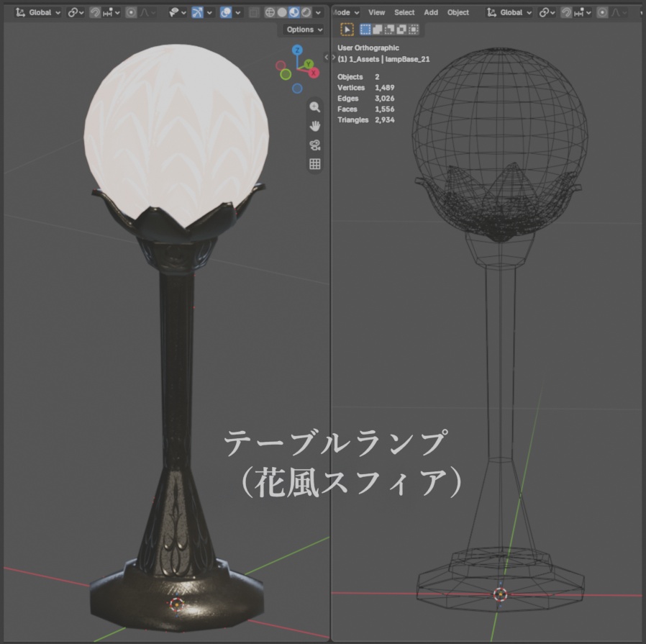The width and height of the screenshot is (646, 644).
Task: Click the zoom magnifier navigation icon
Action: (315, 107)
